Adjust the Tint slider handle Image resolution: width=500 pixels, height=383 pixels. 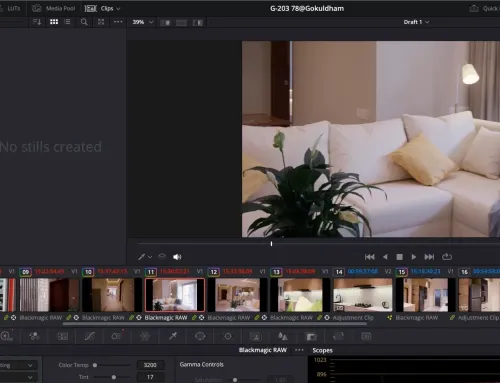click(114, 377)
